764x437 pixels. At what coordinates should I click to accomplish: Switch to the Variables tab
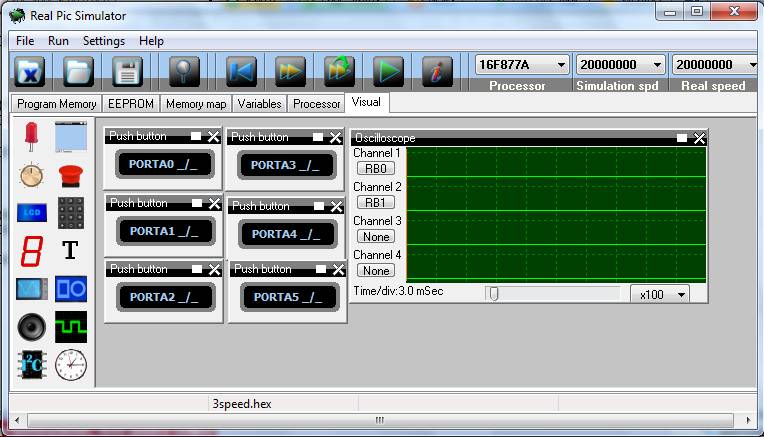(259, 104)
